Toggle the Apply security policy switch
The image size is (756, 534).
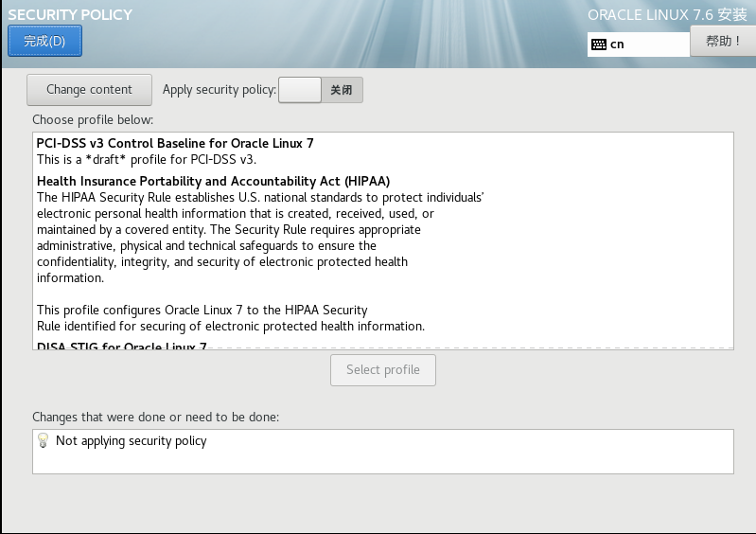[x=321, y=90]
